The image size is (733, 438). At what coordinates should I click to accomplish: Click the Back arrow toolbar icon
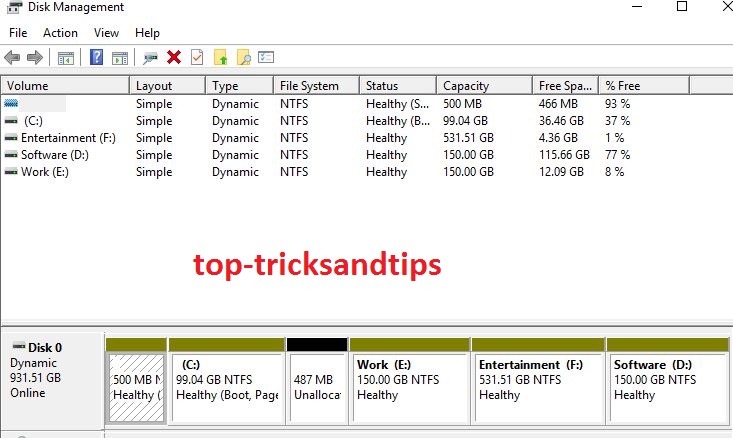tap(12, 57)
